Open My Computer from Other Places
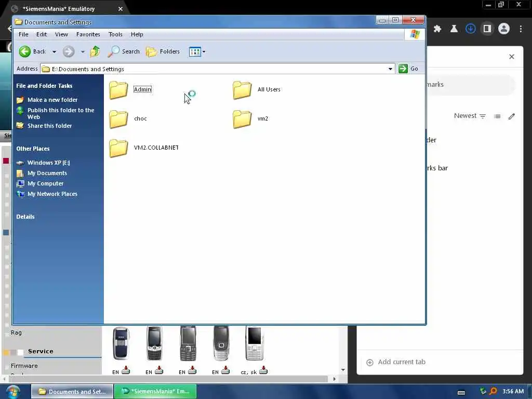Image resolution: width=532 pixels, height=399 pixels. pyautogui.click(x=40, y=183)
